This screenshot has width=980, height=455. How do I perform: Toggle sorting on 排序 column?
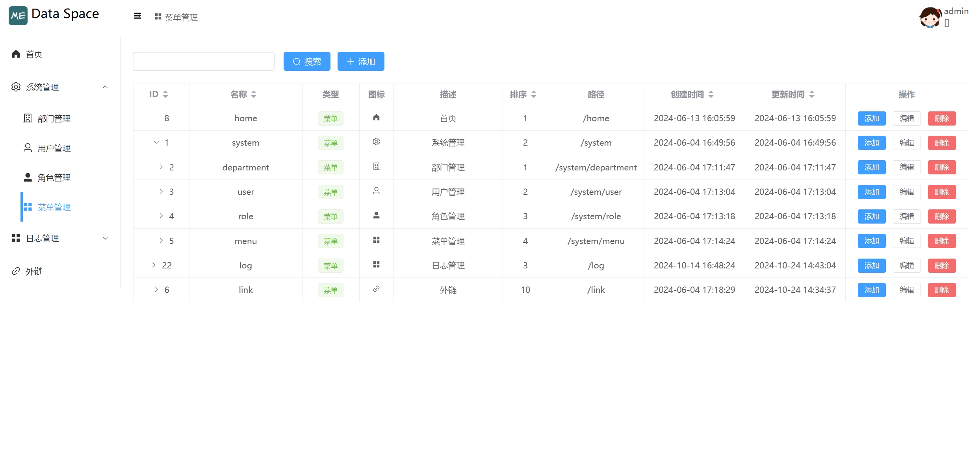click(534, 94)
